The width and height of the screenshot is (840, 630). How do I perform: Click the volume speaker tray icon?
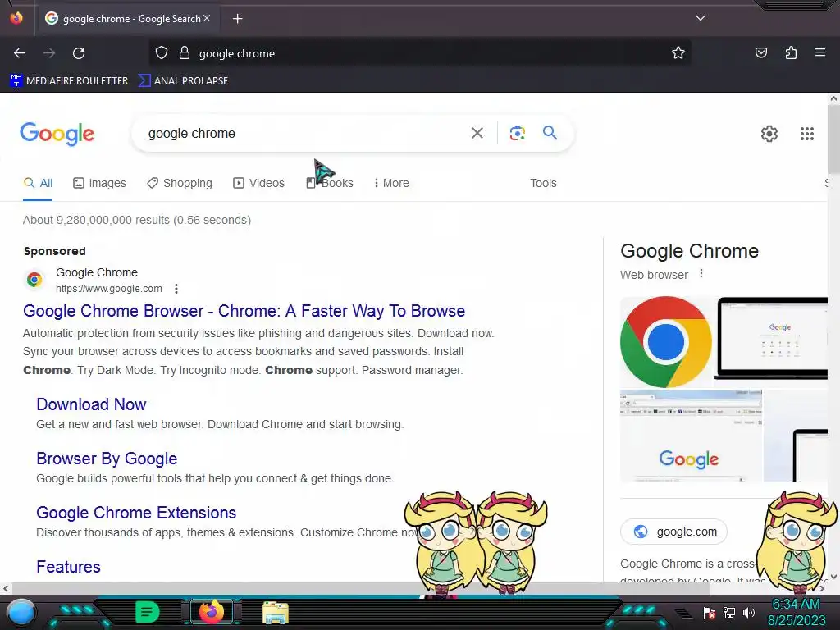(x=749, y=612)
